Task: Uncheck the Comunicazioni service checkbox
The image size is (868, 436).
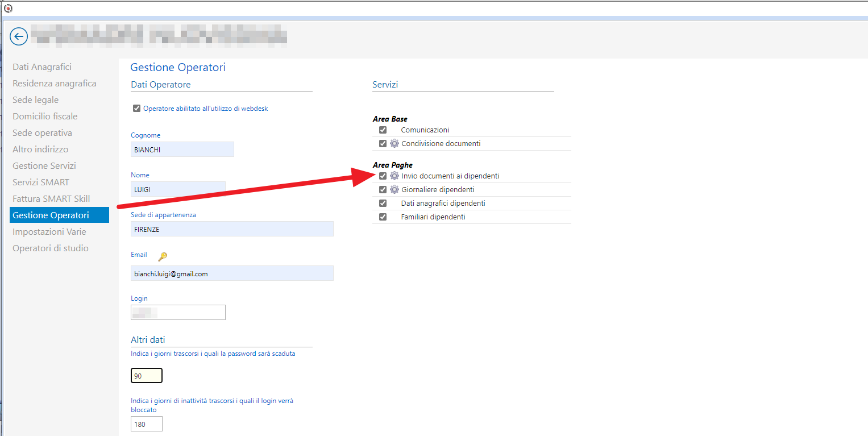Action: click(x=383, y=130)
